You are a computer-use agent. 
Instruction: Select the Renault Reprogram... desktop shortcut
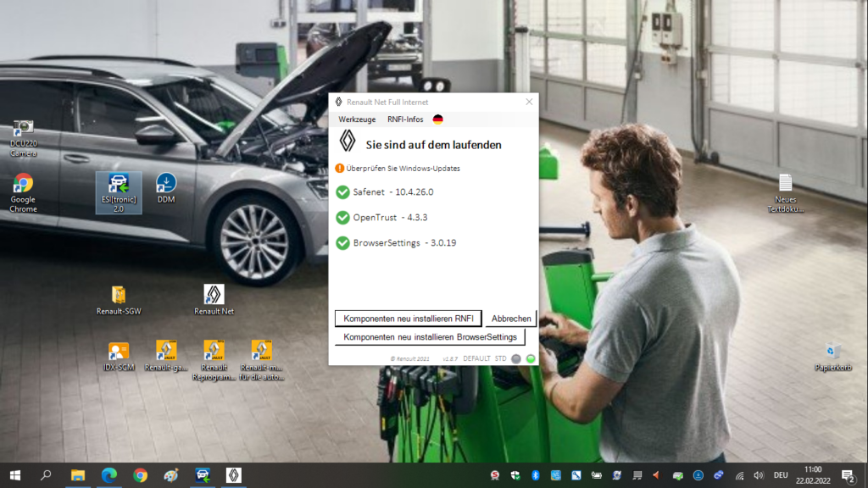coord(214,361)
